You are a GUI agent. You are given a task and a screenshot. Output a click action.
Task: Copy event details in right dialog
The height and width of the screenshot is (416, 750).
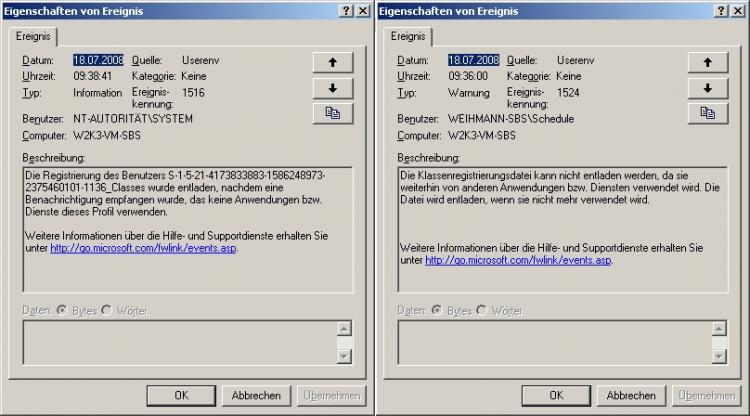coord(708,113)
